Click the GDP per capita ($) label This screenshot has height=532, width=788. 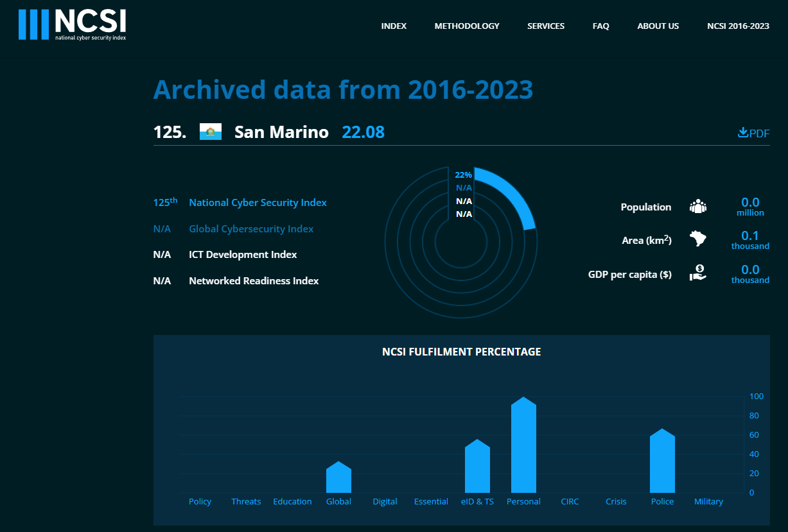tap(630, 274)
